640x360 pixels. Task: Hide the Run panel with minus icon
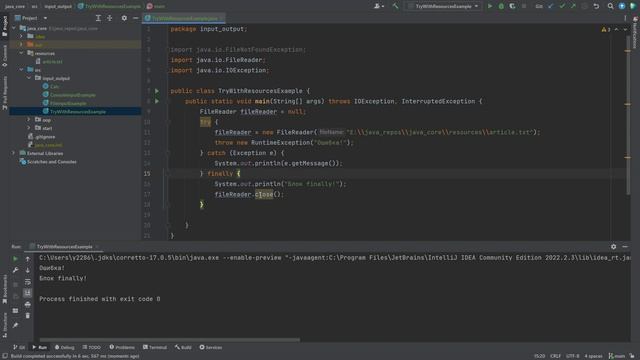pos(625,247)
